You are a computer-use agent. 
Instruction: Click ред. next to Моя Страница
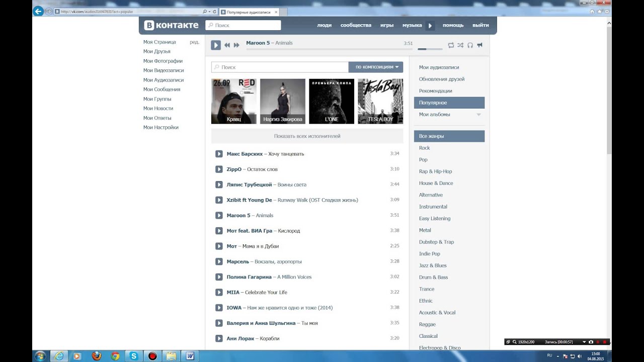pos(194,42)
